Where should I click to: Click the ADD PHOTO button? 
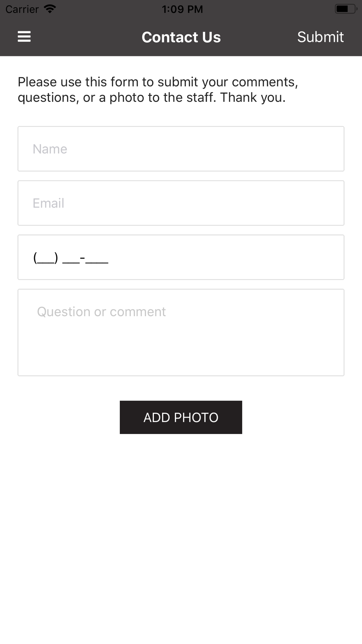click(181, 417)
